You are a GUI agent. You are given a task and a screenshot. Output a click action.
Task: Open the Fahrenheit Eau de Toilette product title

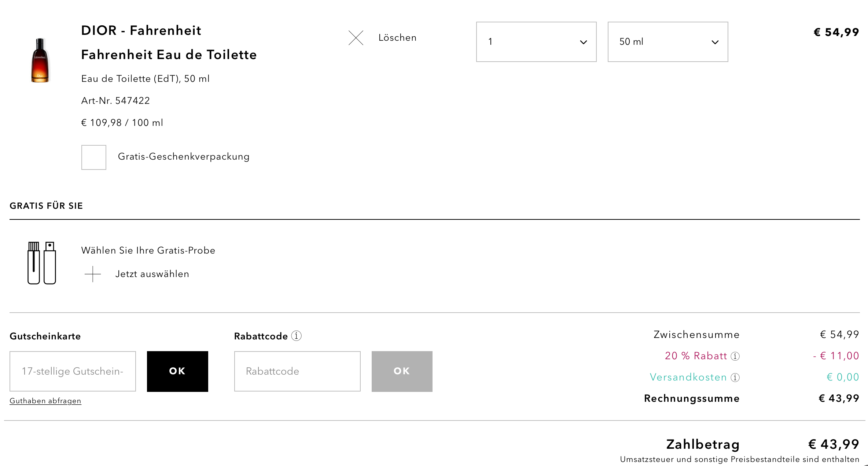(x=169, y=55)
